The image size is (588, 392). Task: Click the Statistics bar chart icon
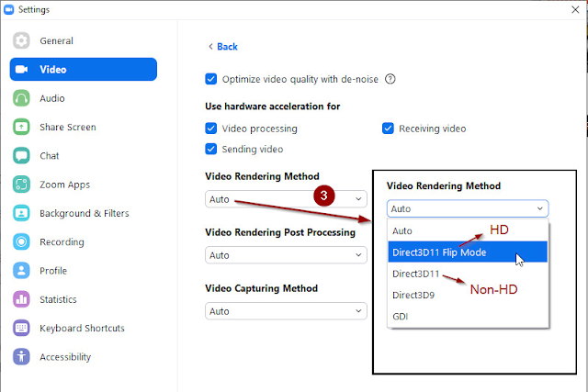(x=21, y=299)
